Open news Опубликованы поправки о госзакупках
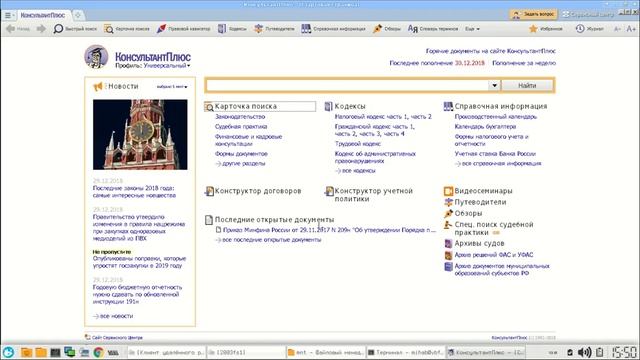This screenshot has height=360, width=640. pyautogui.click(x=139, y=262)
